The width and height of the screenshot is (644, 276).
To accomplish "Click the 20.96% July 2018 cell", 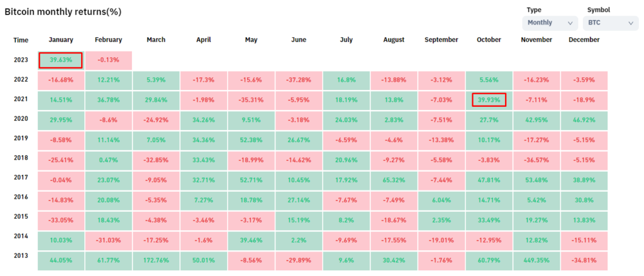I will pyautogui.click(x=346, y=160).
